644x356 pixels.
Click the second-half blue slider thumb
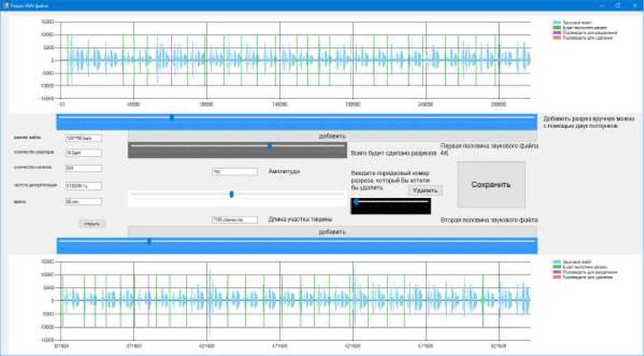click(149, 241)
